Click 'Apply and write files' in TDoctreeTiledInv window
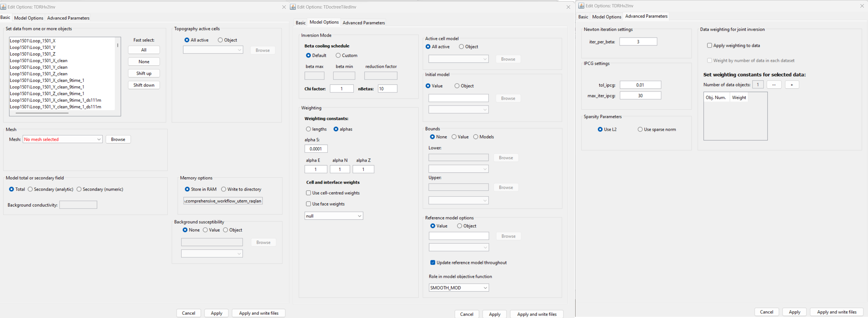The width and height of the screenshot is (868, 318). [537, 314]
